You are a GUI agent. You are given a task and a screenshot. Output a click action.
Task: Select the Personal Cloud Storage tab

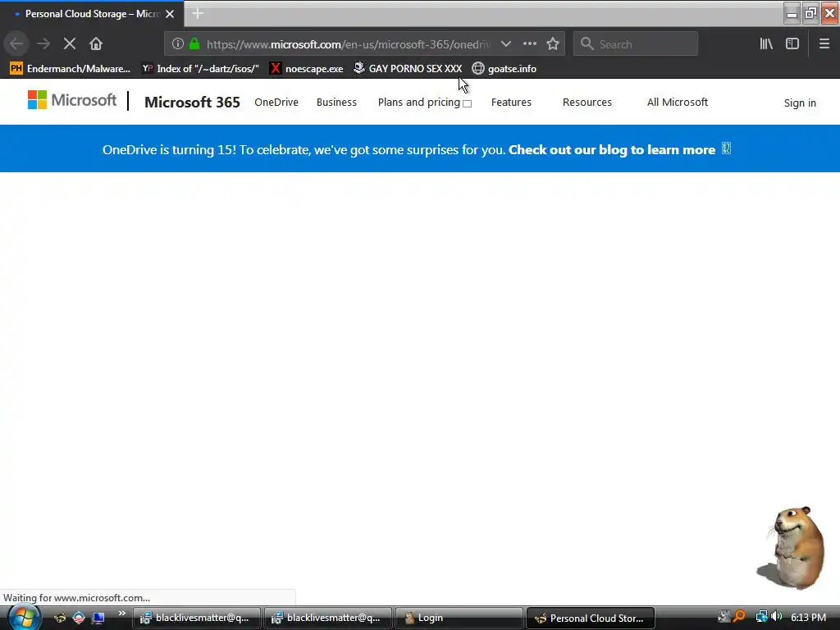point(92,14)
